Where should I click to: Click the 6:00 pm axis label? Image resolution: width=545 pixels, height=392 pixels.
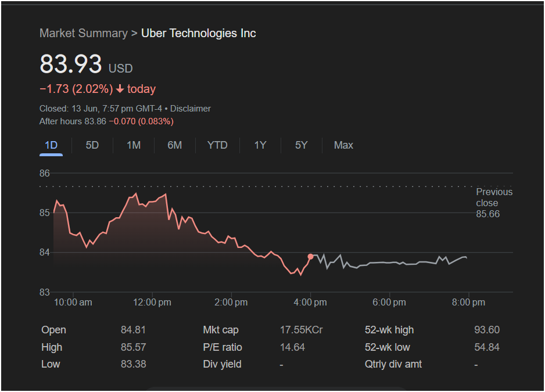(x=389, y=303)
